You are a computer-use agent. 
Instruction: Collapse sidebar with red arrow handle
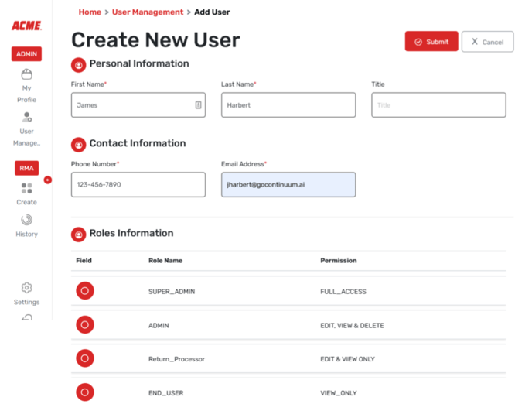point(48,180)
